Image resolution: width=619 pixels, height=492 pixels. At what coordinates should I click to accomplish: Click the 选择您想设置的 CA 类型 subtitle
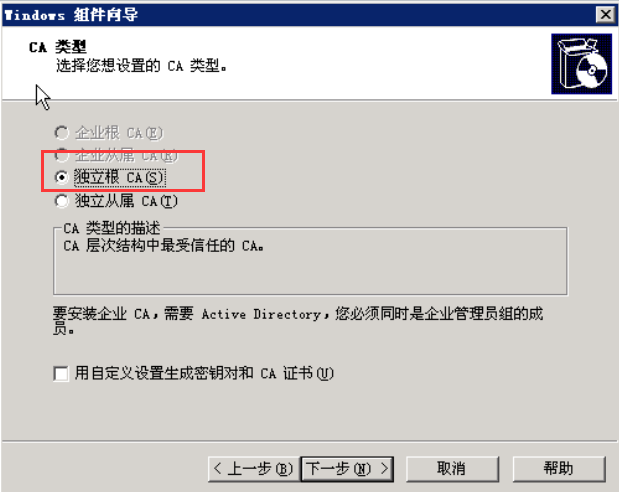click(141, 66)
